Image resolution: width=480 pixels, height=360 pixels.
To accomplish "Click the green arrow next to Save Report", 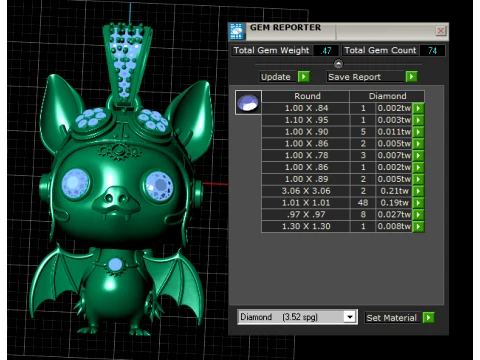I will (411, 77).
